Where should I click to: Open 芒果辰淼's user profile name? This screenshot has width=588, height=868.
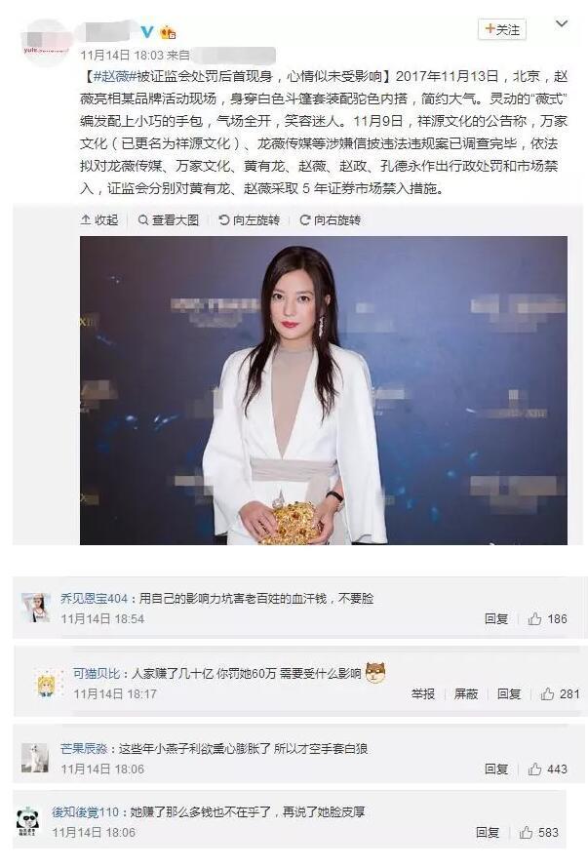click(84, 749)
